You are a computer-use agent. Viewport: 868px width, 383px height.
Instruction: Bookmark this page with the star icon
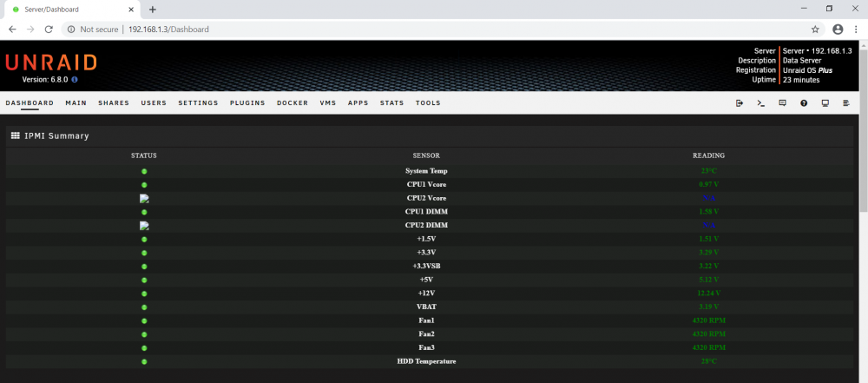click(x=815, y=30)
